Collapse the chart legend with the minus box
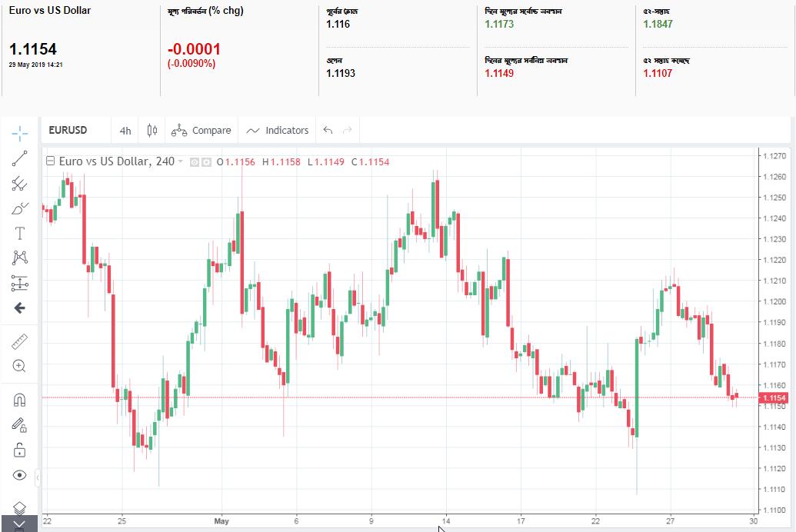The image size is (796, 532). (50, 161)
